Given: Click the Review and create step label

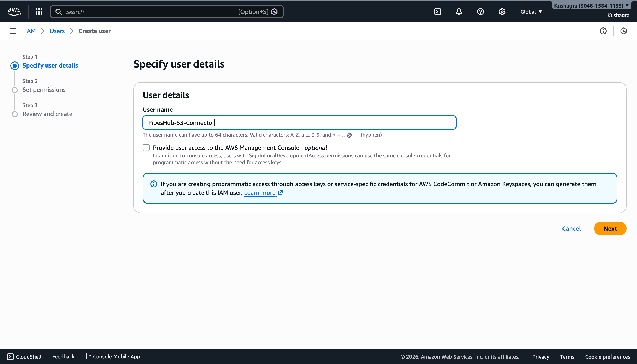Looking at the screenshot, I should (x=47, y=114).
